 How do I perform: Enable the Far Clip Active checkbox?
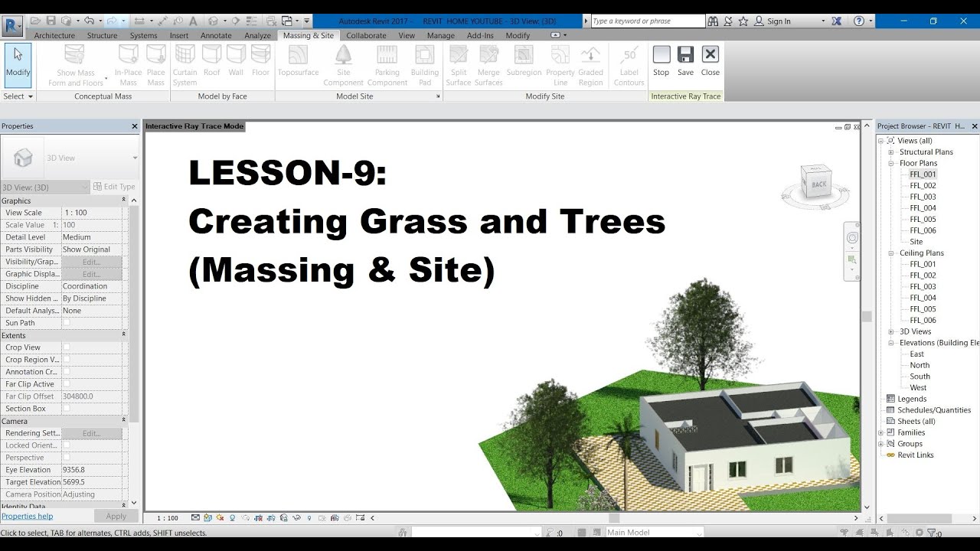(x=67, y=384)
